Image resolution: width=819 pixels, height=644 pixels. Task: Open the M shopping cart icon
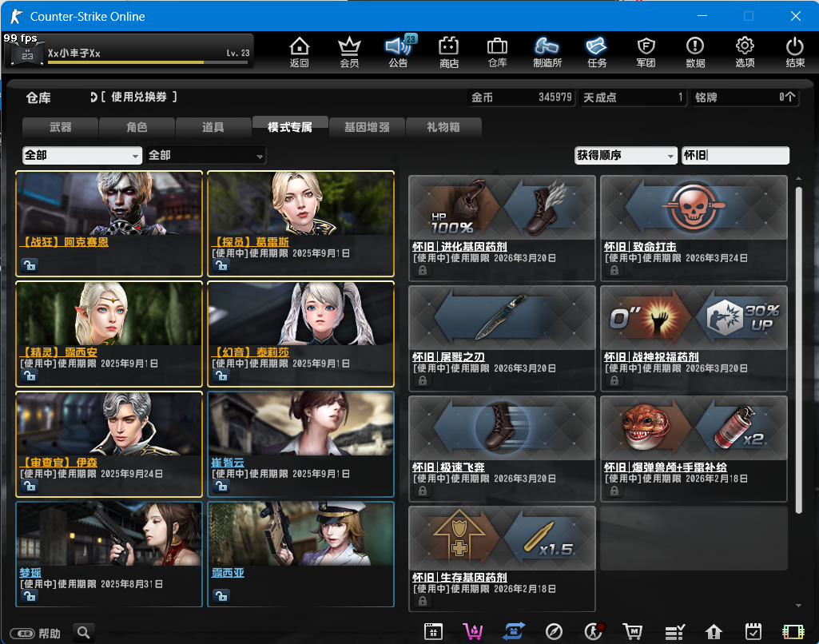coord(633,632)
